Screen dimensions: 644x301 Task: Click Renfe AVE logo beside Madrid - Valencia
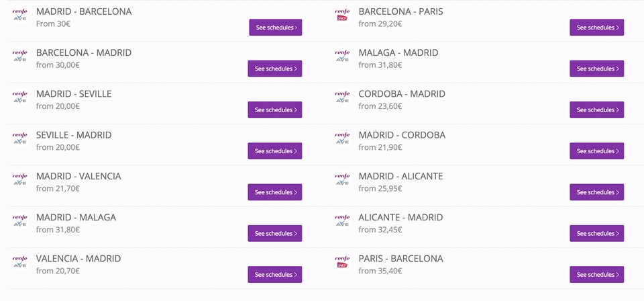19,179
